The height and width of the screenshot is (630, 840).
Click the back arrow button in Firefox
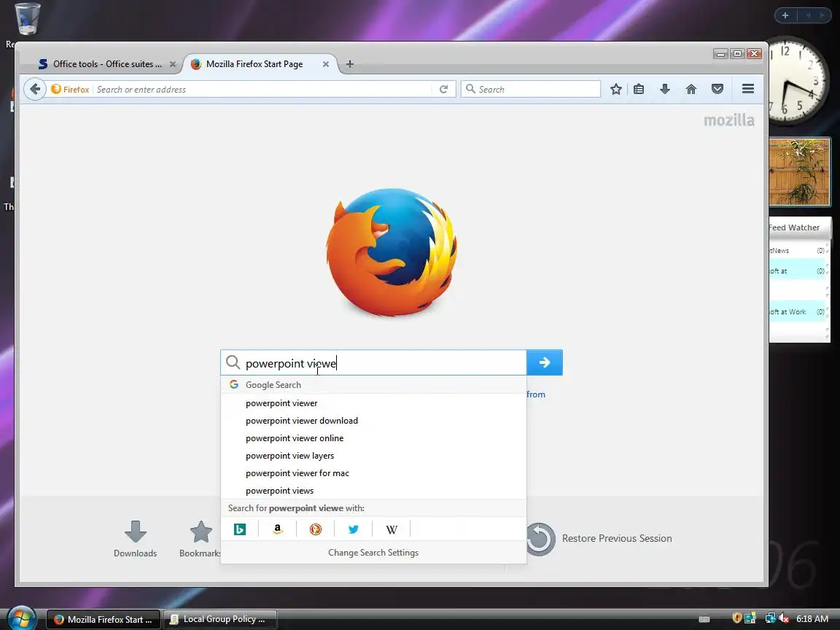[x=35, y=89]
